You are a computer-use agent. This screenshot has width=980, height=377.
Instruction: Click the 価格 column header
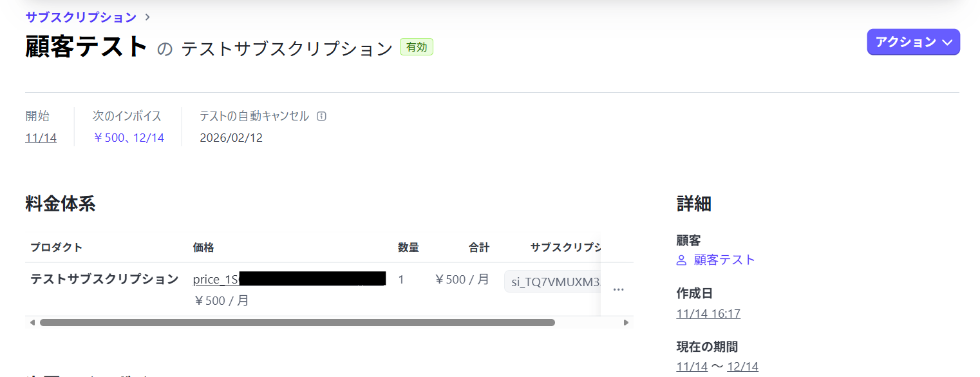(203, 247)
